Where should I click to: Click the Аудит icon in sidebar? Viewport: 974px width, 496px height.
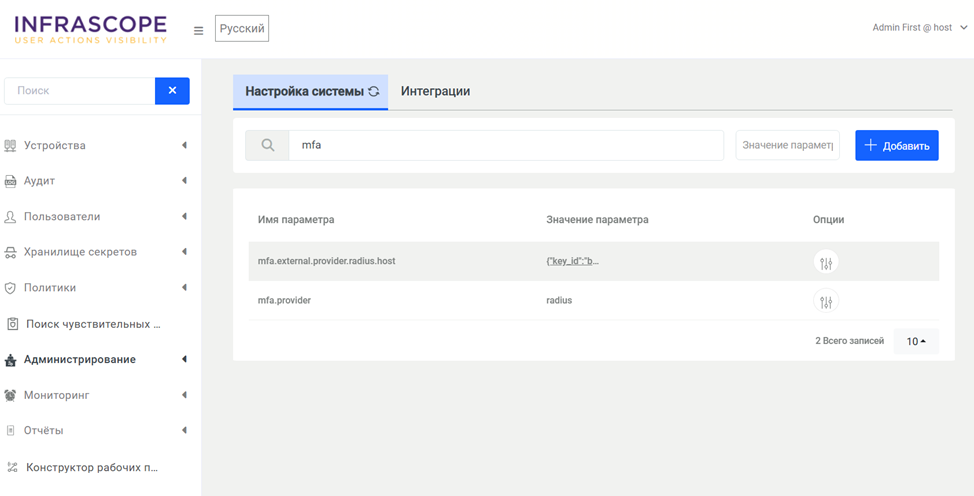11,181
